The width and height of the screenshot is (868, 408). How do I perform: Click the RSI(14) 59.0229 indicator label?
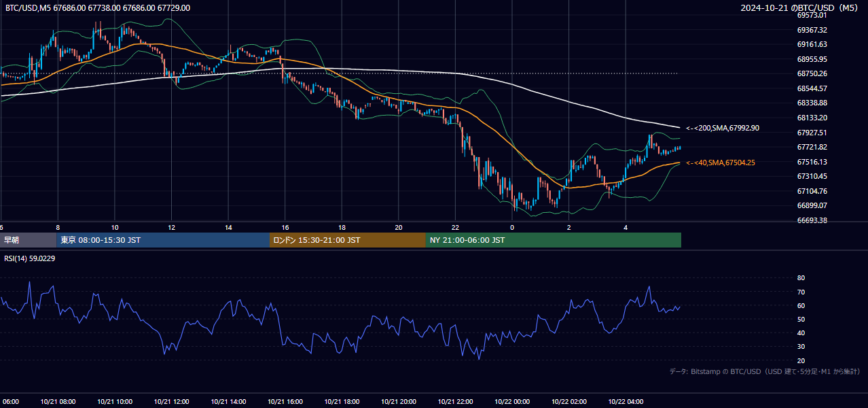[30, 258]
